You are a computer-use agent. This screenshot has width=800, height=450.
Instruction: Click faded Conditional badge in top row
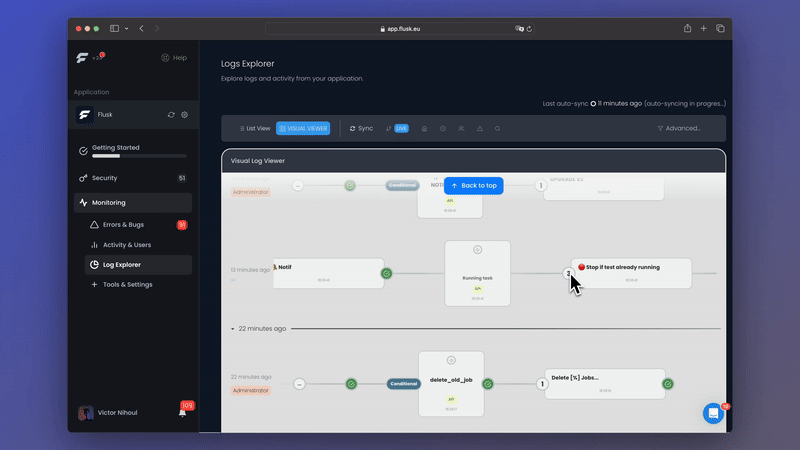[x=402, y=185]
